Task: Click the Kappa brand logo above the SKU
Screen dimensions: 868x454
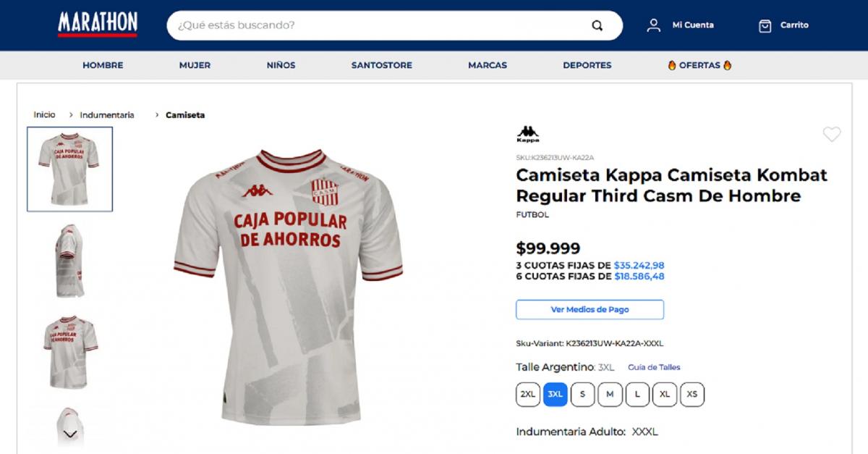Action: tap(529, 134)
